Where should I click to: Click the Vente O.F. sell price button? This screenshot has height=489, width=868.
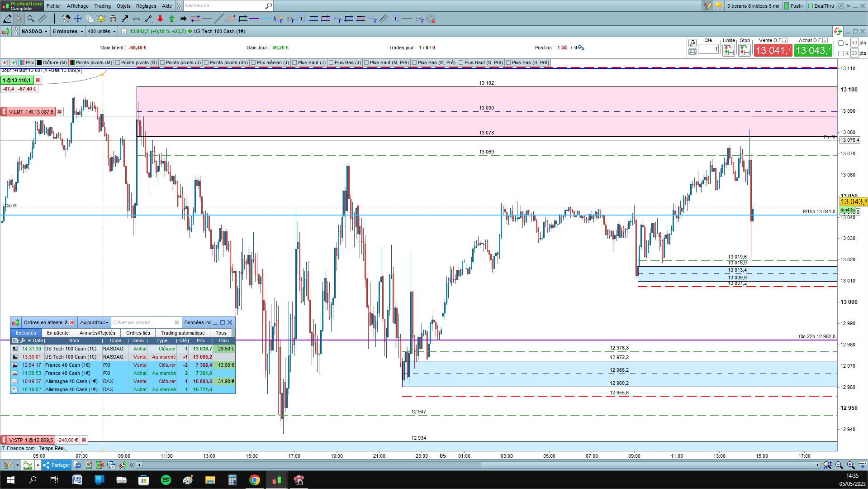(773, 50)
